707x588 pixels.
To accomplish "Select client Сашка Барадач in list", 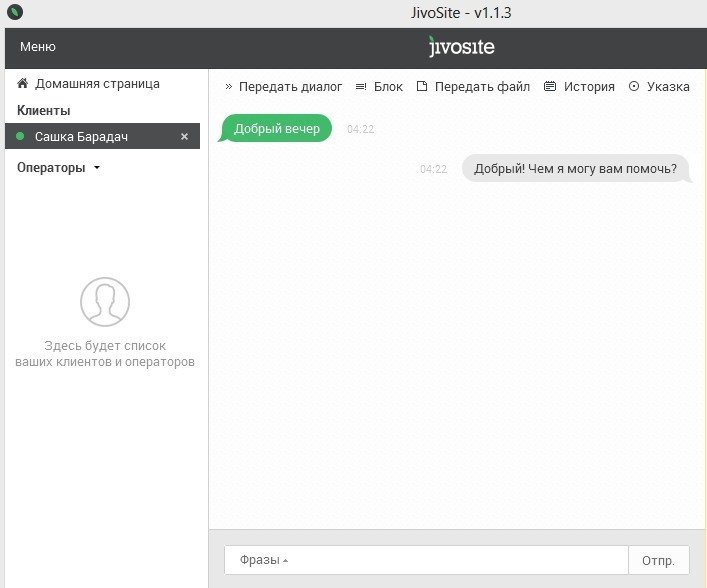I will click(82, 136).
